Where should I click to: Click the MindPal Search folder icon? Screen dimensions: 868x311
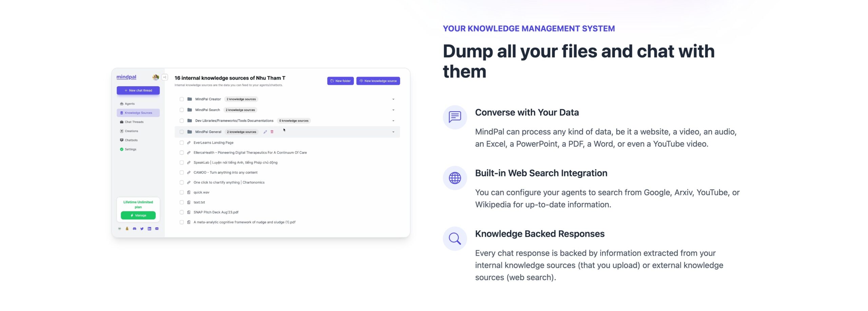[190, 110]
